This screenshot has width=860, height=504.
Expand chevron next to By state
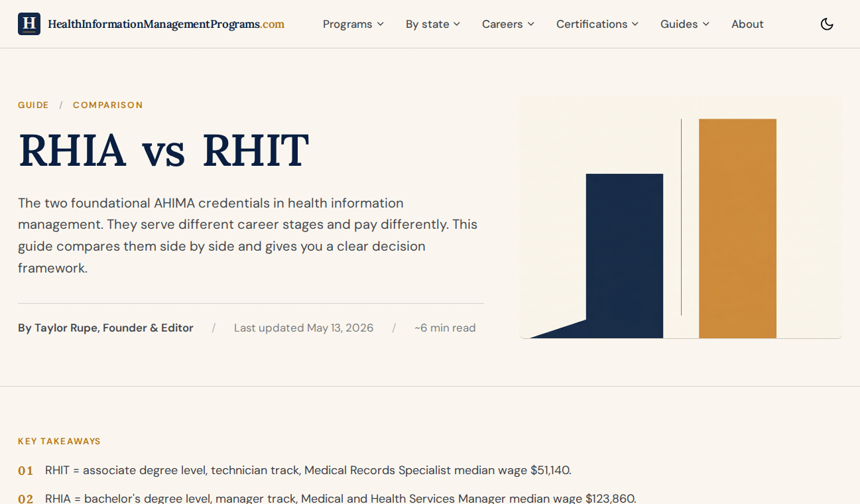pos(456,24)
